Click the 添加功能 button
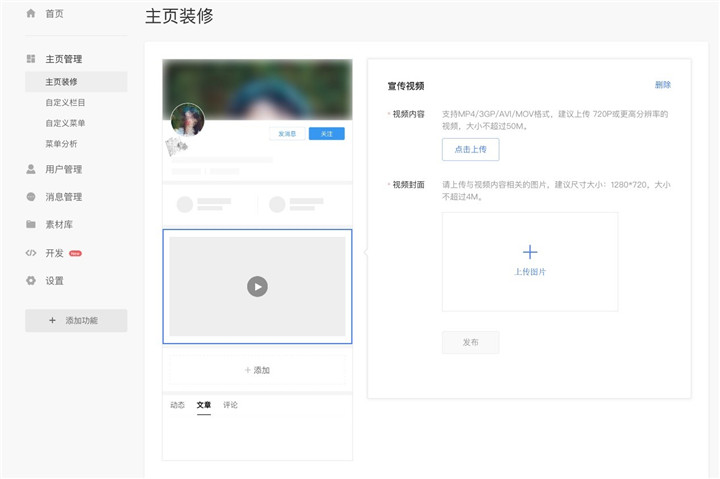The width and height of the screenshot is (720, 479). click(x=76, y=321)
